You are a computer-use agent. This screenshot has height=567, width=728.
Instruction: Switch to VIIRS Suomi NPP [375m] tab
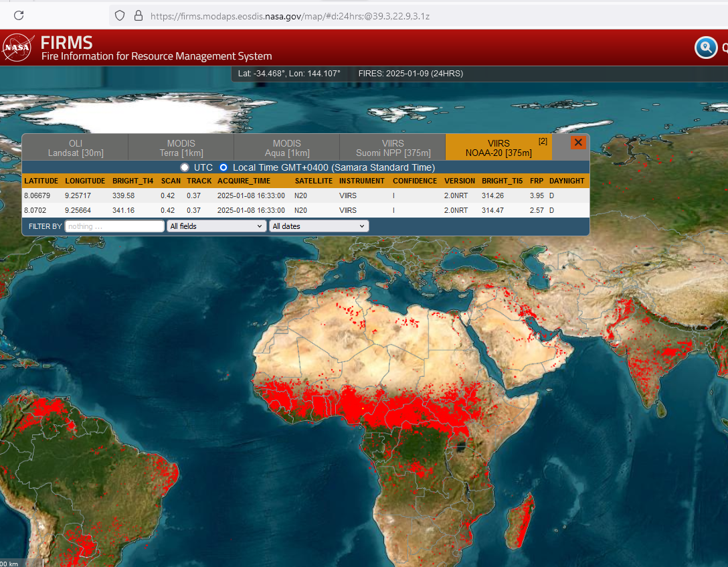pos(393,148)
